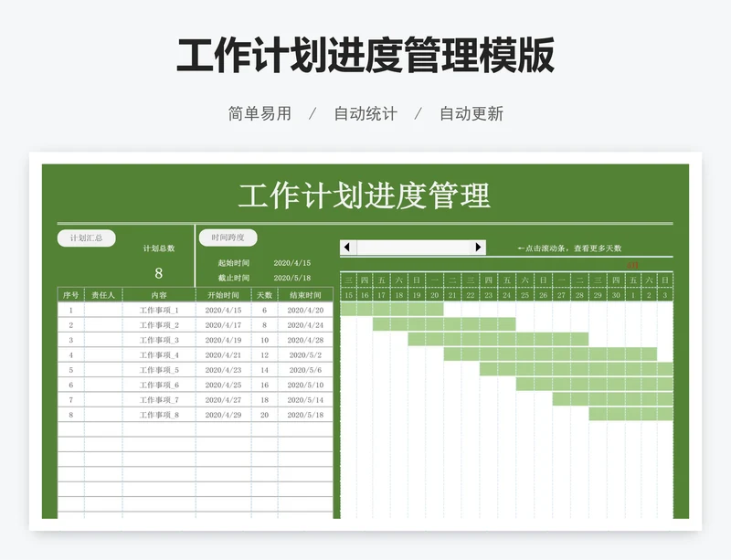The height and width of the screenshot is (560, 731).
Task: Click the Gantt bar for 工作事项_7
Action: (x=612, y=398)
